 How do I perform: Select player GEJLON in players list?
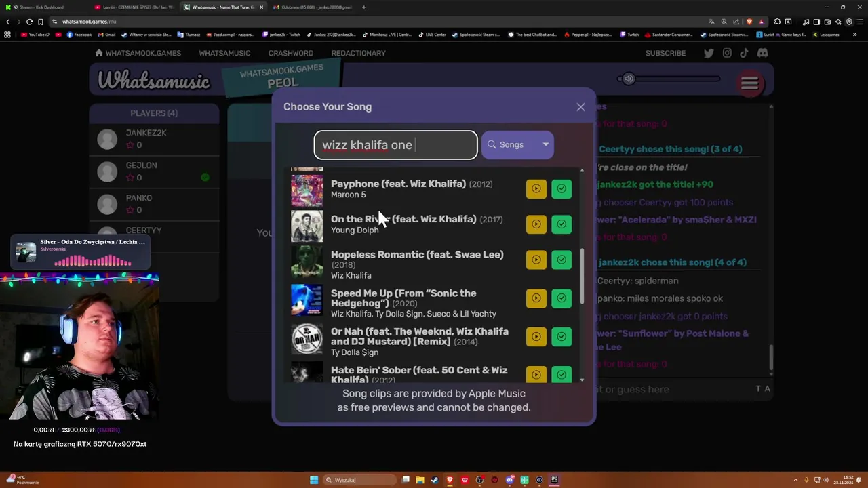click(x=154, y=171)
